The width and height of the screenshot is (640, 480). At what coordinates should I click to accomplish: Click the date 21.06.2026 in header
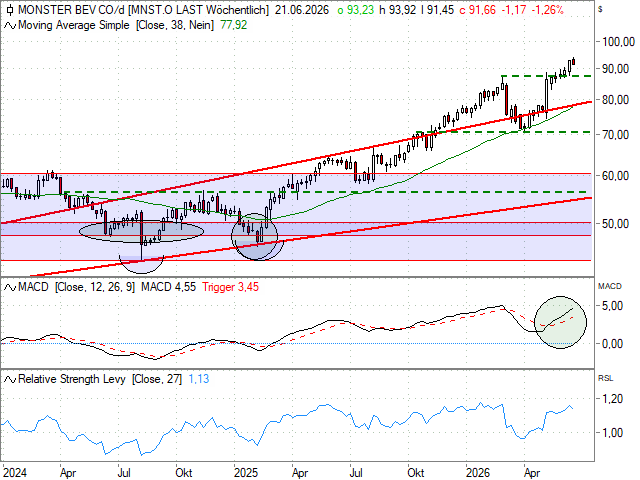coord(302,10)
